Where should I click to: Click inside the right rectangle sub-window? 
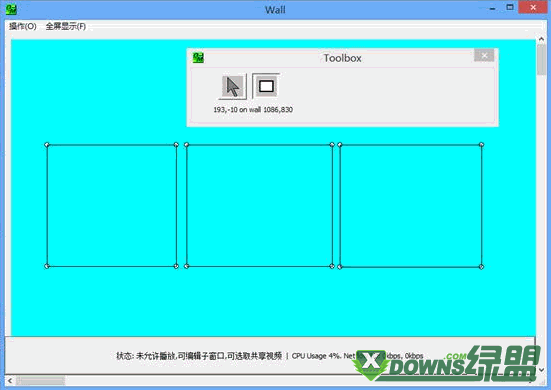tap(410, 206)
